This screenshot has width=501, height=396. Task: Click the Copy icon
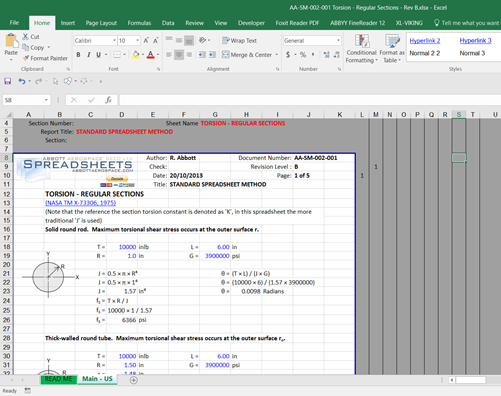click(26, 47)
